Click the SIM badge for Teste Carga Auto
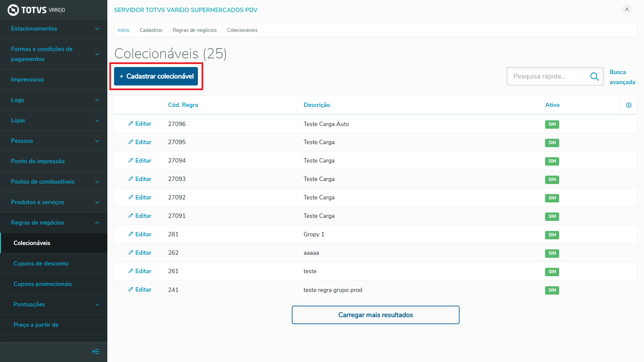This screenshot has width=644, height=362. [552, 124]
